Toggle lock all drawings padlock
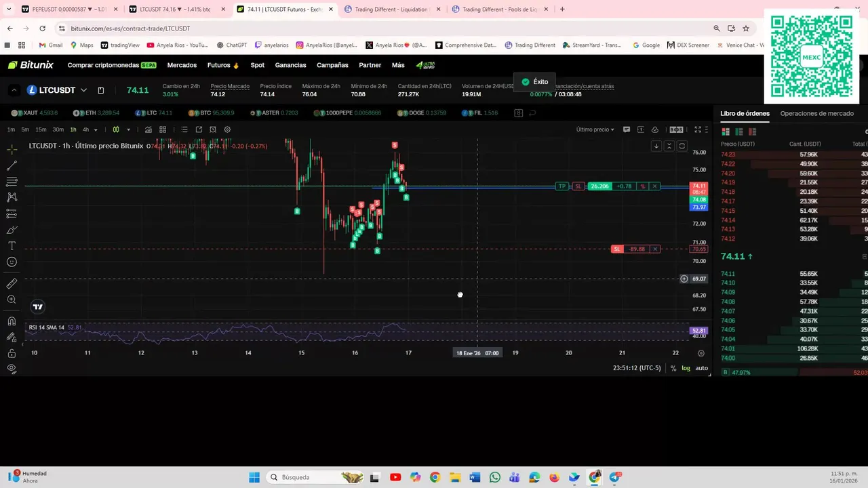The height and width of the screenshot is (488, 868). tap(12, 353)
